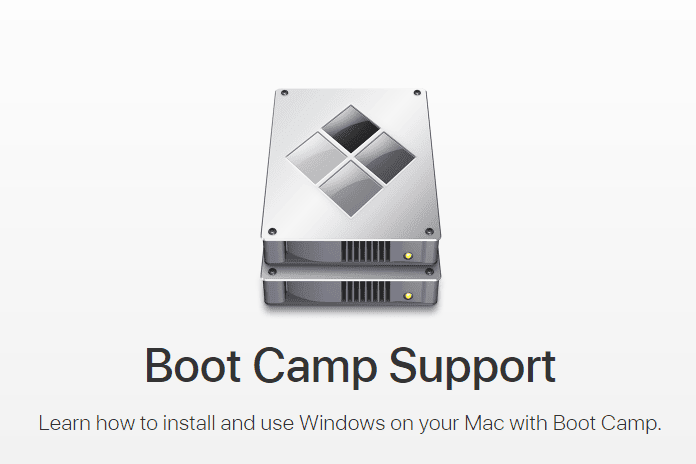Click the word "Mac" in the subtitle
The width and height of the screenshot is (696, 464).
[x=484, y=423]
